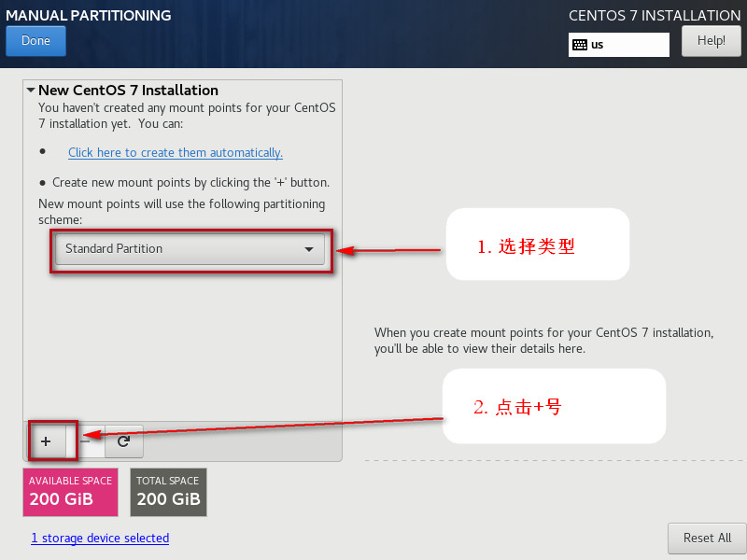Click here to create them automatically link
Viewport: 747px width, 560px height.
(x=176, y=152)
